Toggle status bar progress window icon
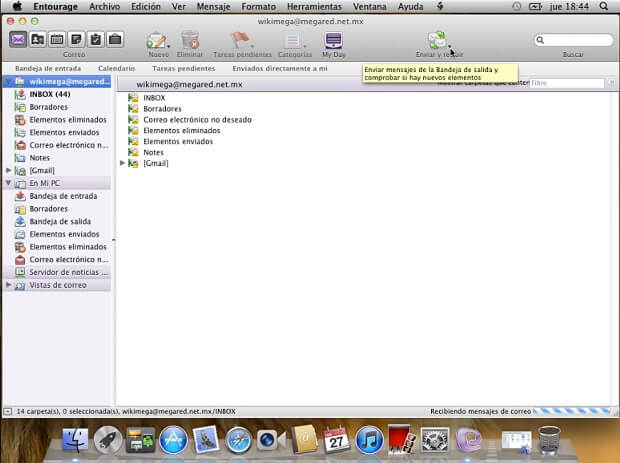Screen dimensions: 620x463 pyautogui.click(x=8, y=412)
